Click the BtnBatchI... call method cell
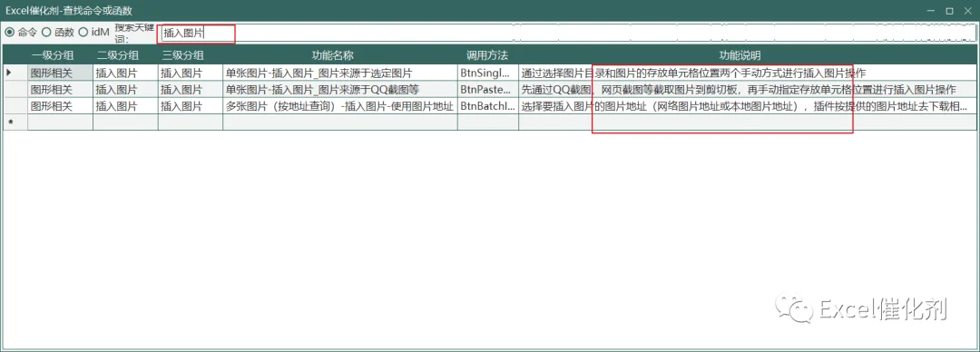980x352 pixels. pyautogui.click(x=488, y=105)
